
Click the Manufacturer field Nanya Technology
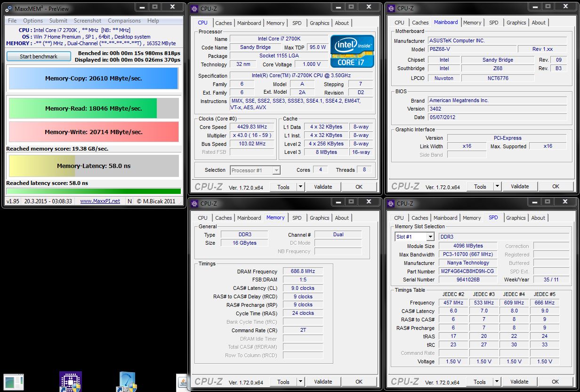click(x=468, y=263)
